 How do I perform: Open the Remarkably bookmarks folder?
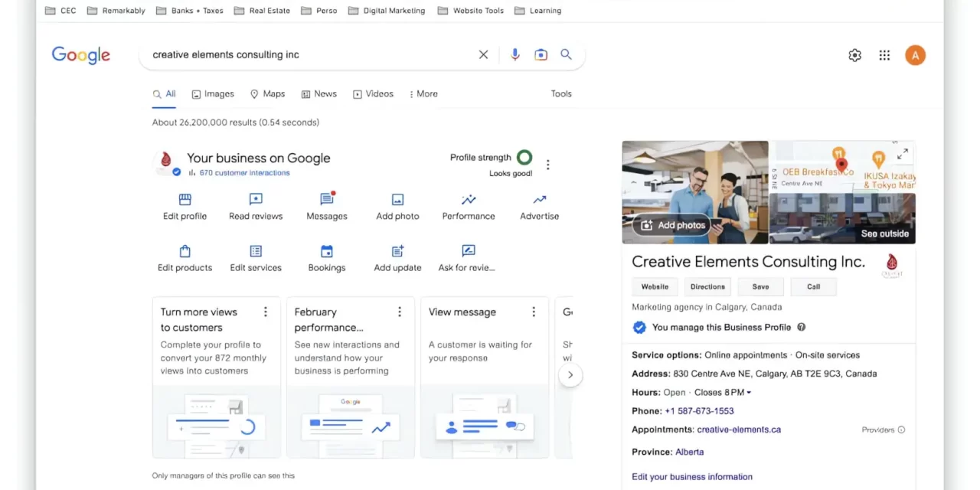116,11
